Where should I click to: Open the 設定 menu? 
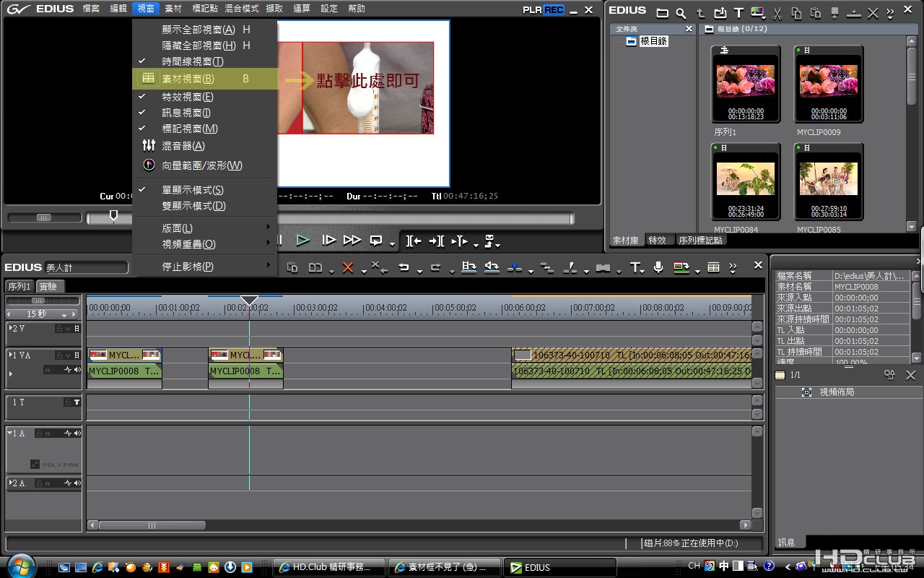tap(328, 9)
